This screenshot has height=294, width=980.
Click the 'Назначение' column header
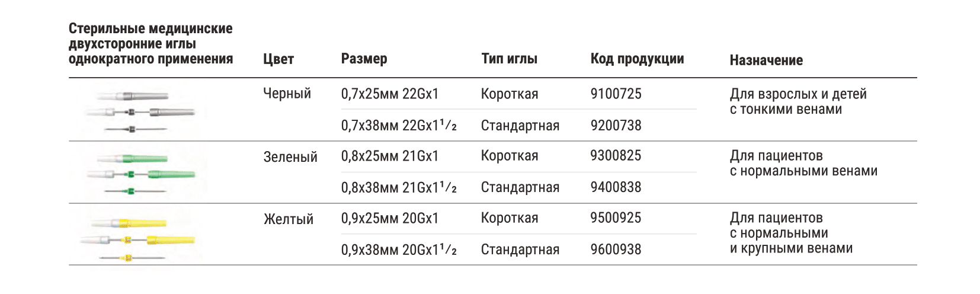(x=766, y=60)
